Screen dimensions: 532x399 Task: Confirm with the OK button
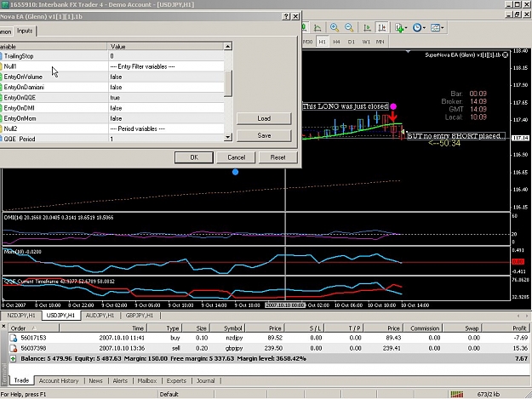tap(194, 157)
